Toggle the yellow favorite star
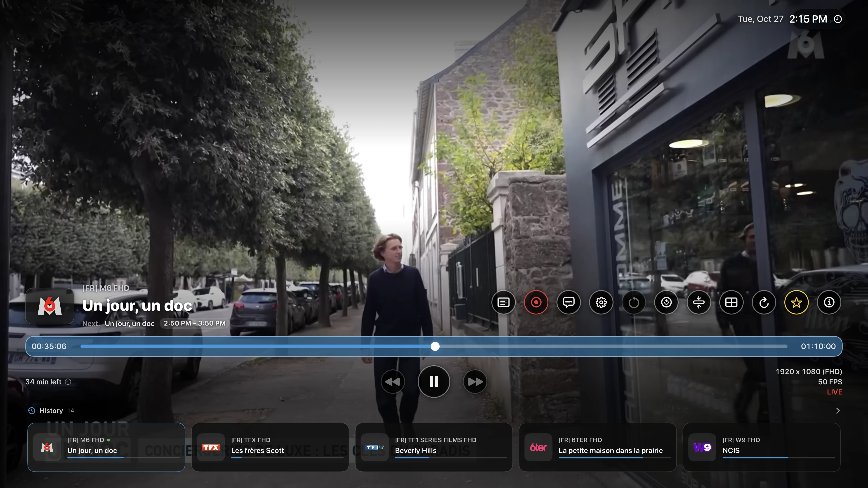Screen dimensions: 868x488 click(797, 303)
